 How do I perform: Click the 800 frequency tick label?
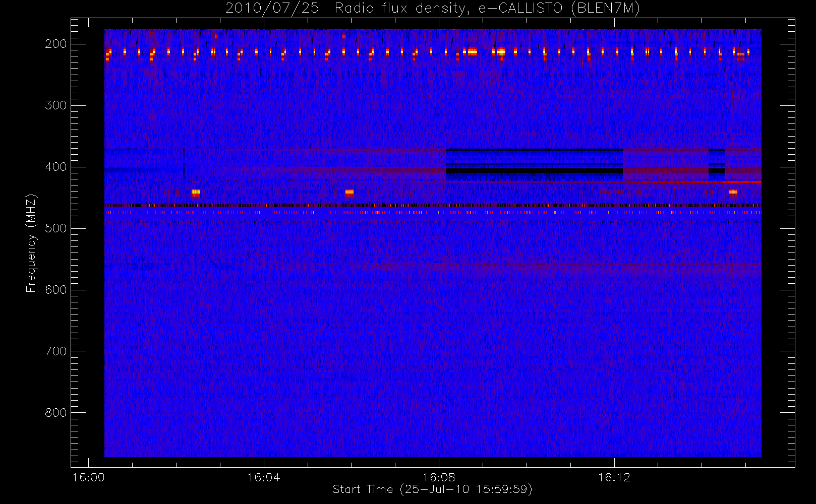coord(56,413)
